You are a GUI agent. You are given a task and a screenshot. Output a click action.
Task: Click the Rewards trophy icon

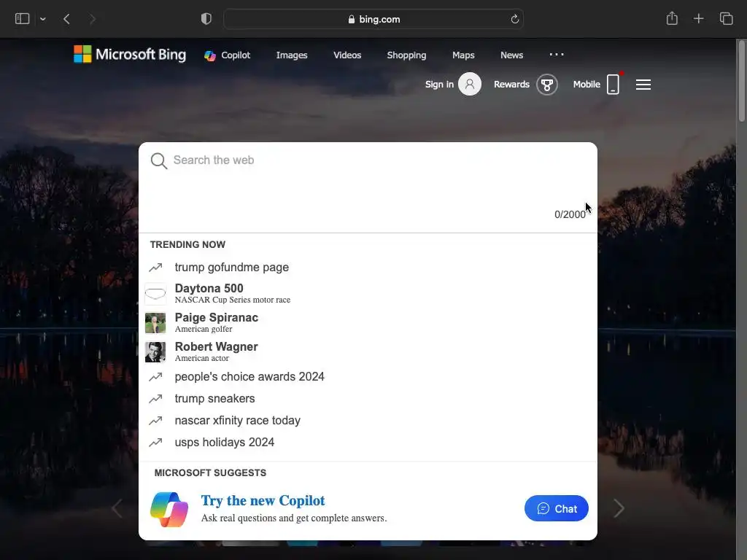tap(547, 85)
